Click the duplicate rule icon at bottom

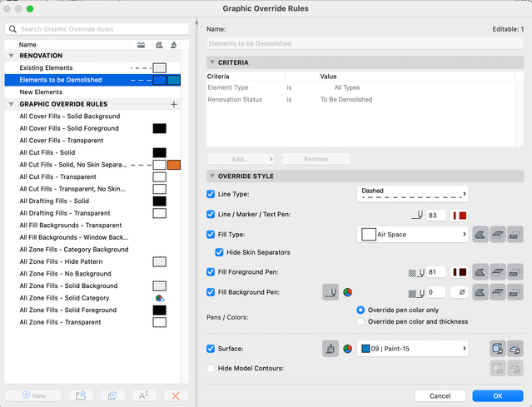(111, 395)
